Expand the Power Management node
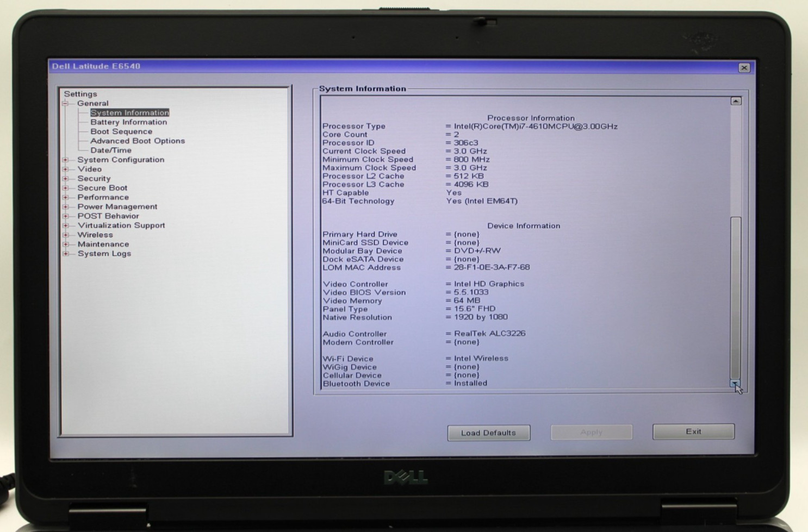The image size is (808, 532). pos(66,206)
